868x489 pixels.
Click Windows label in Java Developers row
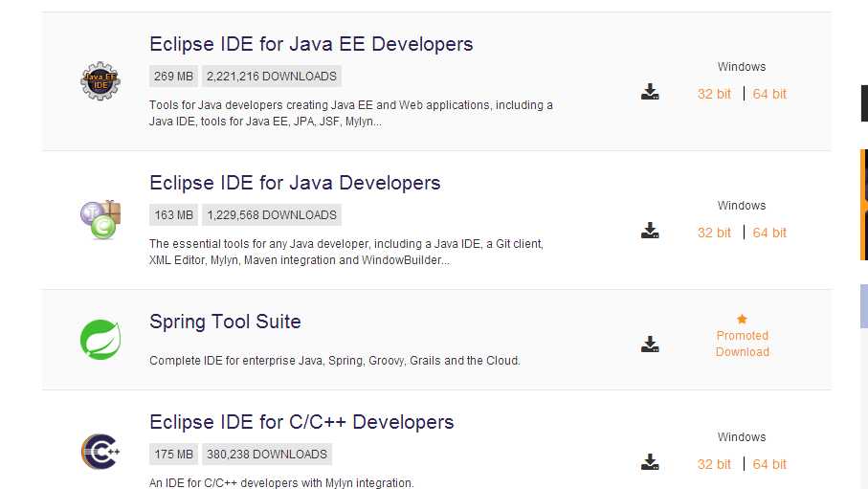click(742, 206)
